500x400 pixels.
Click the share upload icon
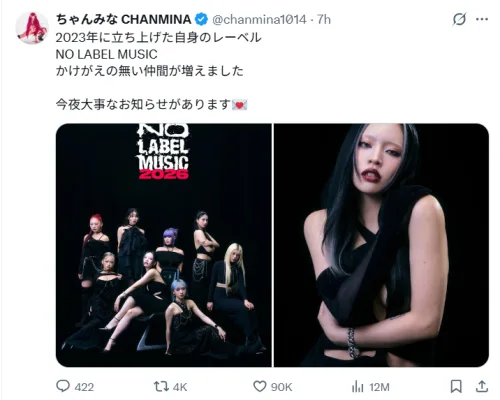(482, 386)
